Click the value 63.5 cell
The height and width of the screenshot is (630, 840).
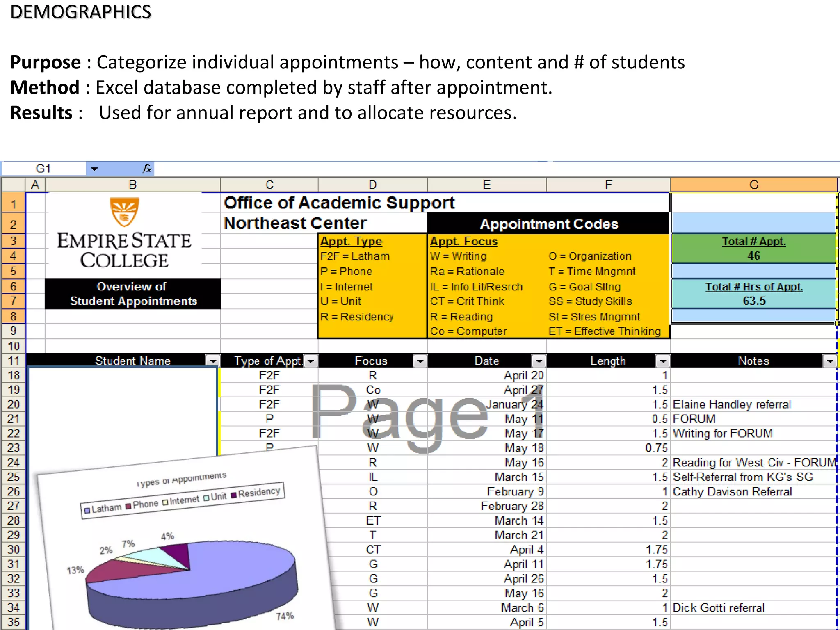754,301
